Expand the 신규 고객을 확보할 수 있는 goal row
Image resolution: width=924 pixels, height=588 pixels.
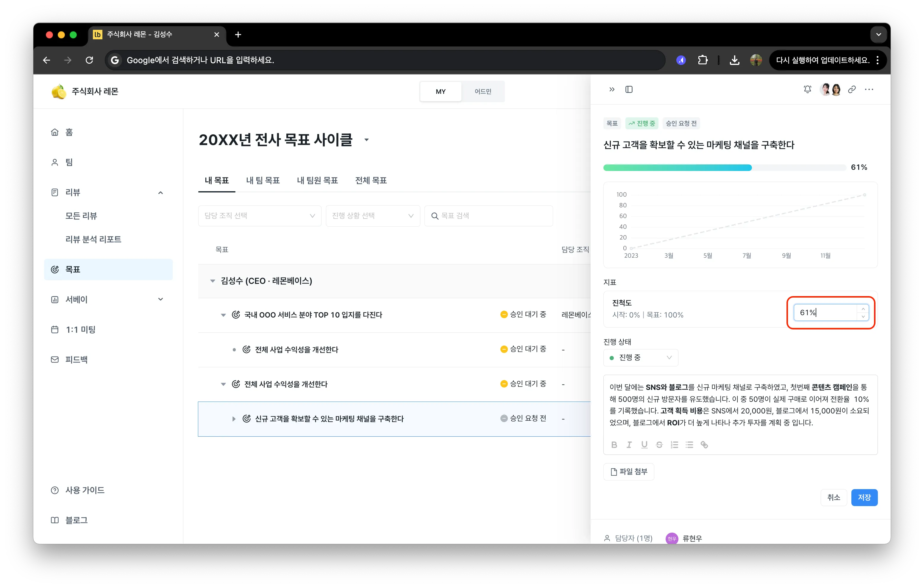(234, 419)
